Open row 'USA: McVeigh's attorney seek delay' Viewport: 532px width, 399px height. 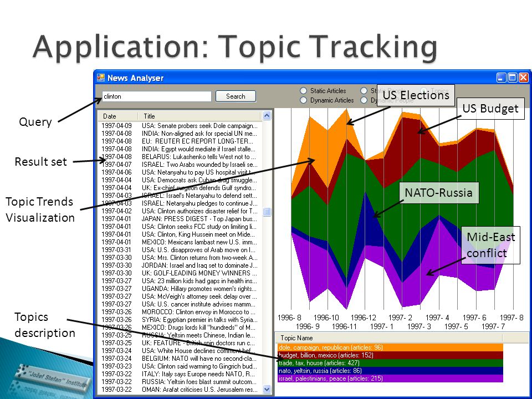[x=180, y=296]
